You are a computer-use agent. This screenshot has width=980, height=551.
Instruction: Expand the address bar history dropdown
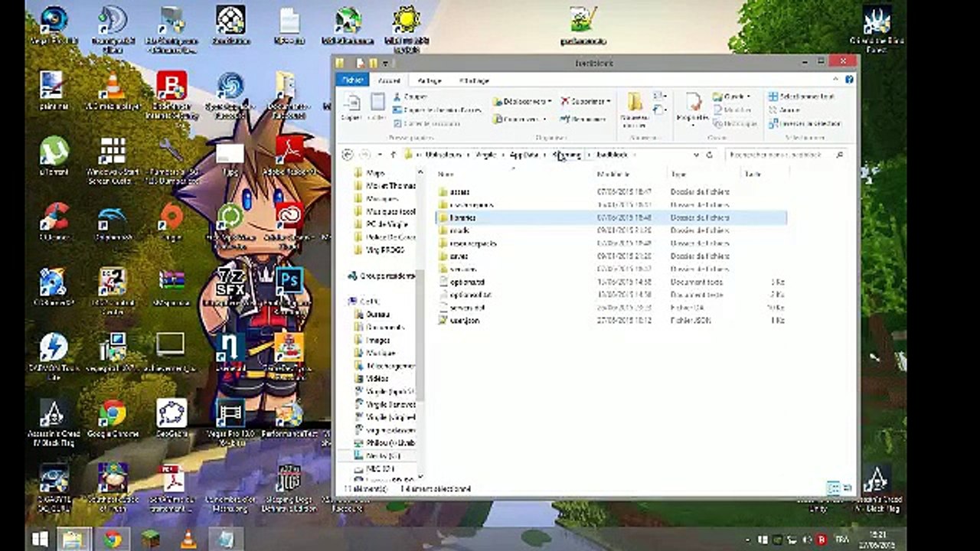(696, 155)
